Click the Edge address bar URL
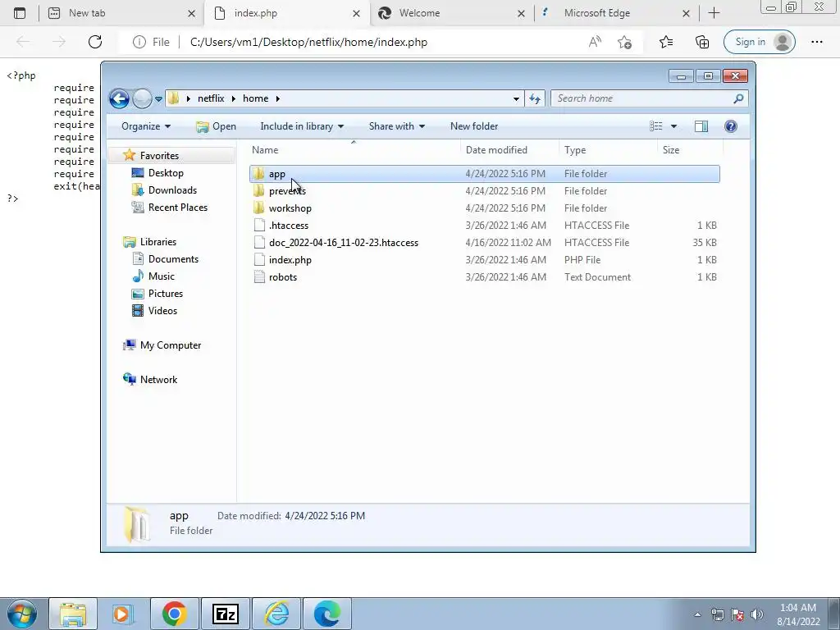 [308, 42]
